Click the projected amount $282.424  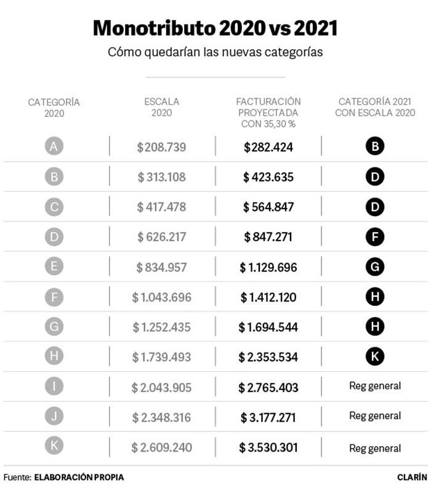pyautogui.click(x=268, y=147)
